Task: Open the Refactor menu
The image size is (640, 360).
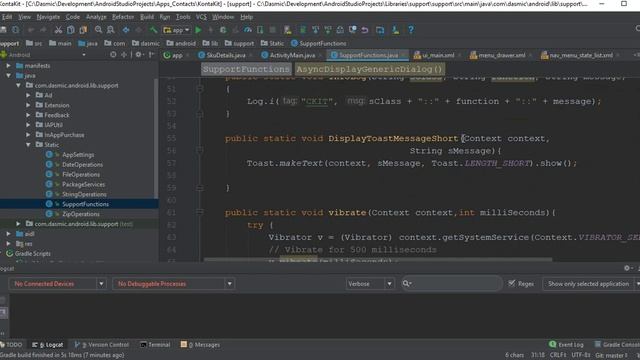Action: click(x=123, y=17)
